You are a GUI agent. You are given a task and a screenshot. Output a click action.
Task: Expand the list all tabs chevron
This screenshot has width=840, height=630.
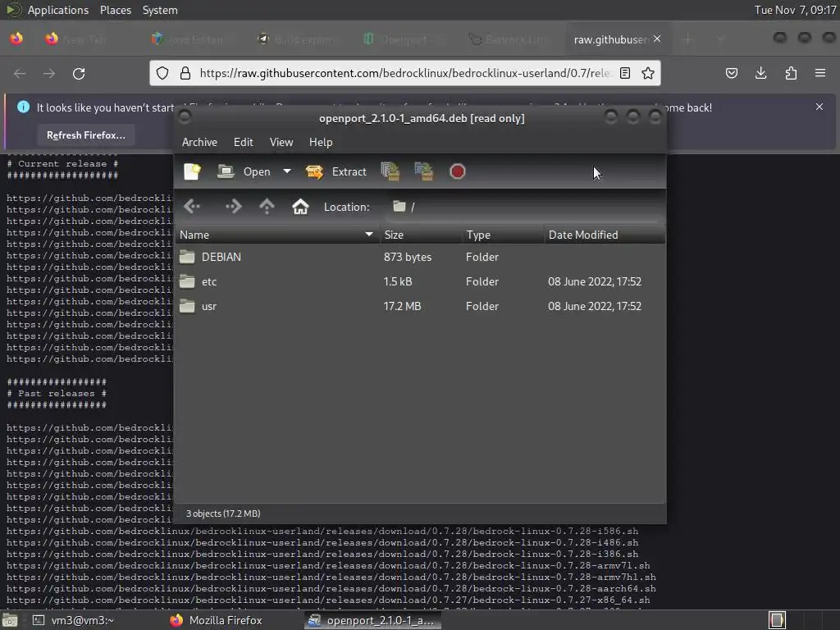click(x=720, y=39)
